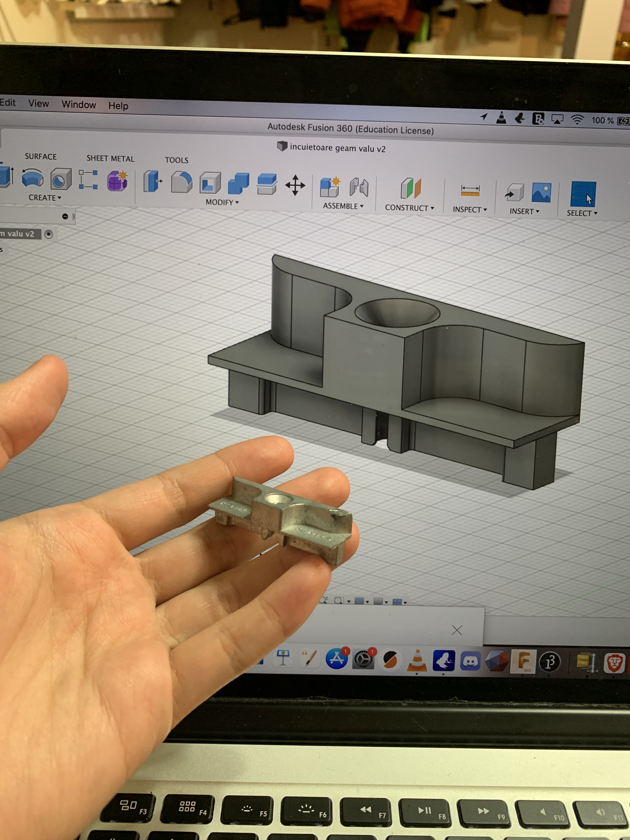Screen dimensions: 630x840
Task: Select the Move/Copy four-arrow tool
Action: point(295,185)
